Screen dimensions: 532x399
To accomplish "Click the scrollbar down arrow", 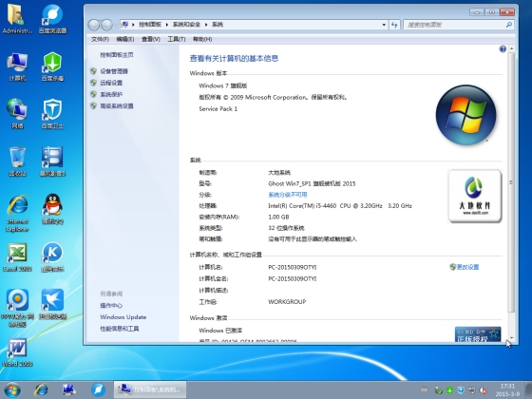I will coord(511,338).
